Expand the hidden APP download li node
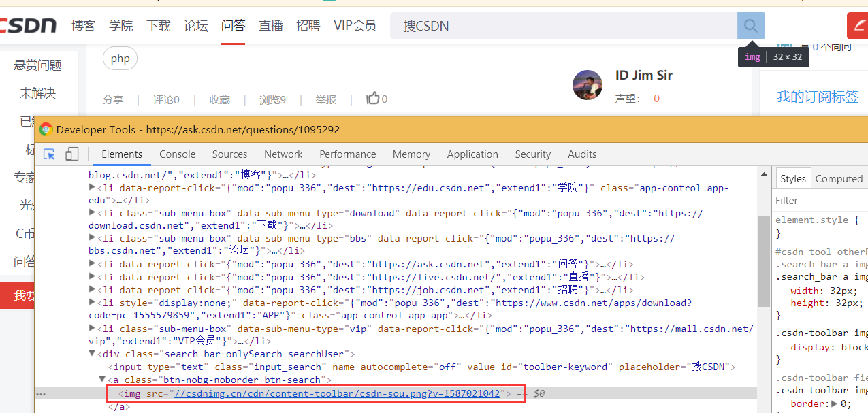This screenshot has height=413, width=868. 93,302
